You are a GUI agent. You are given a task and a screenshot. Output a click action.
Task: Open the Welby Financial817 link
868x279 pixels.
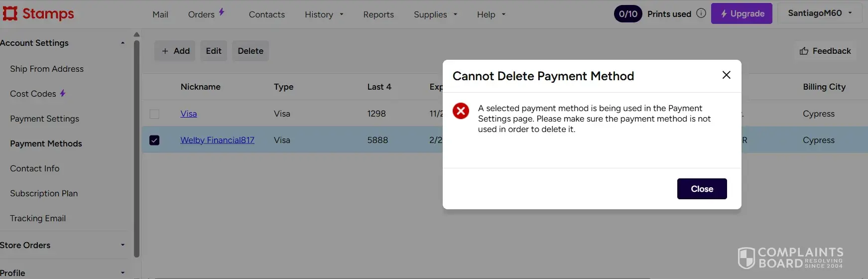pyautogui.click(x=217, y=140)
